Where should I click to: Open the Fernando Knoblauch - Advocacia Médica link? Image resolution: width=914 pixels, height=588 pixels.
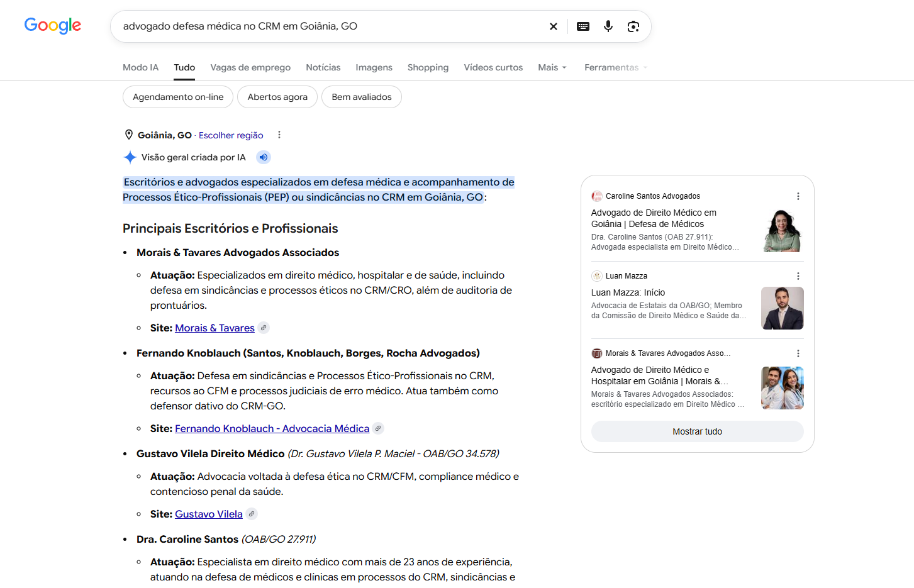tap(272, 428)
